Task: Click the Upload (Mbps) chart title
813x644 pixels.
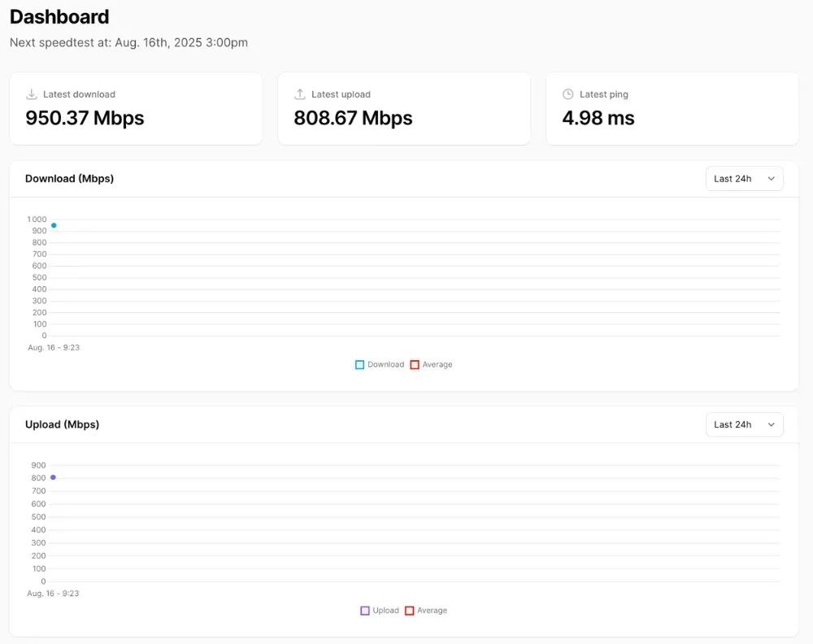Action: (62, 424)
